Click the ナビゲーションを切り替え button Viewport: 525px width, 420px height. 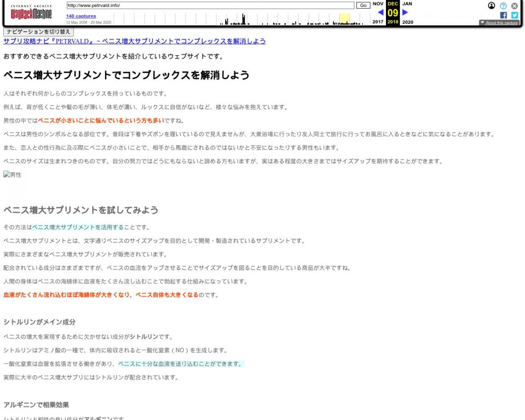point(39,31)
